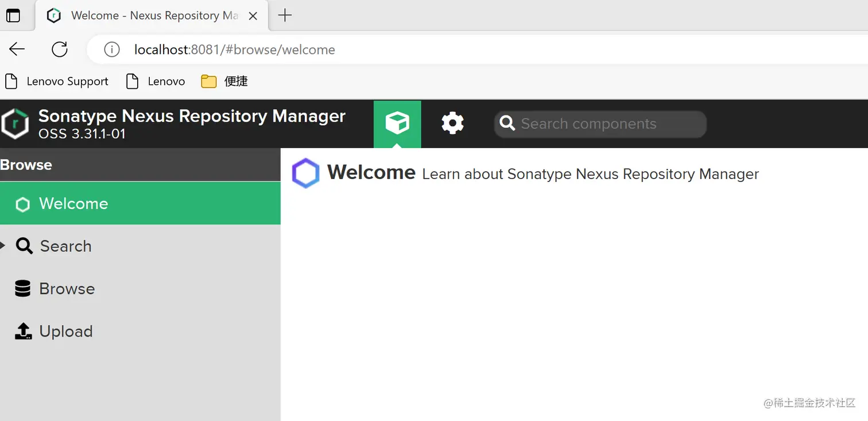Select the Upload item in sidebar
This screenshot has width=868, height=421.
pos(140,331)
